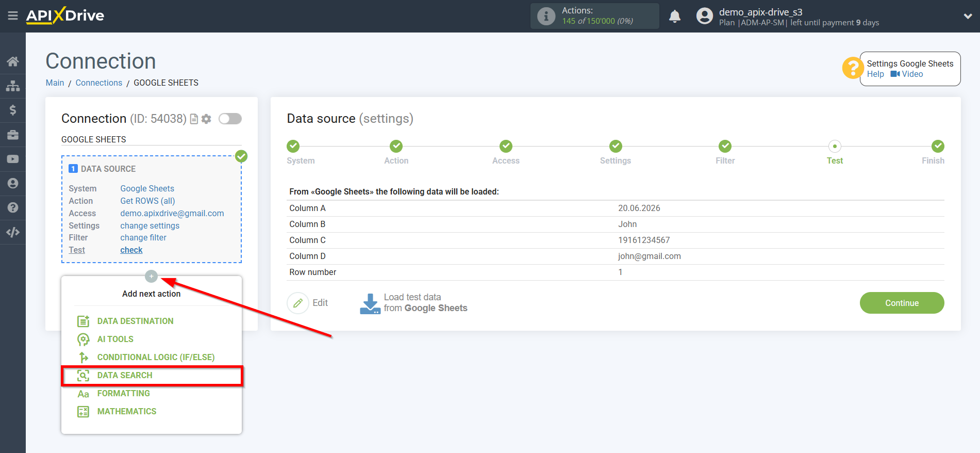
Task: Open the notifications bell
Action: 675,16
